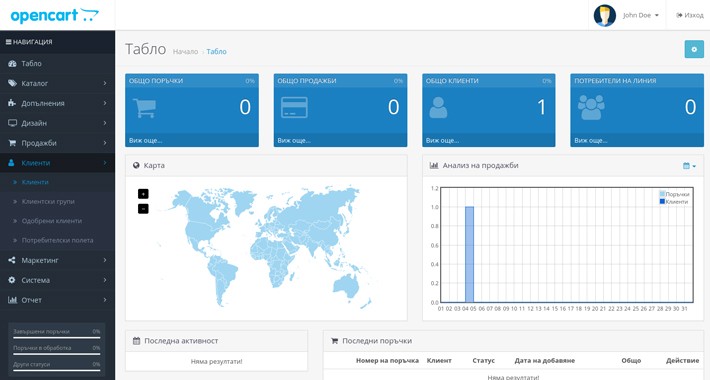Click the globe icon beside Карта

(136, 166)
